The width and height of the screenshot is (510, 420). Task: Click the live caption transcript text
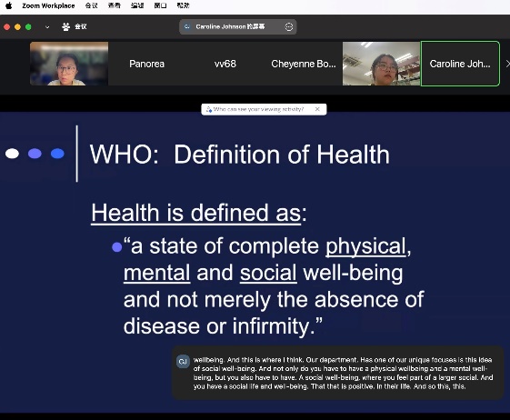(343, 373)
